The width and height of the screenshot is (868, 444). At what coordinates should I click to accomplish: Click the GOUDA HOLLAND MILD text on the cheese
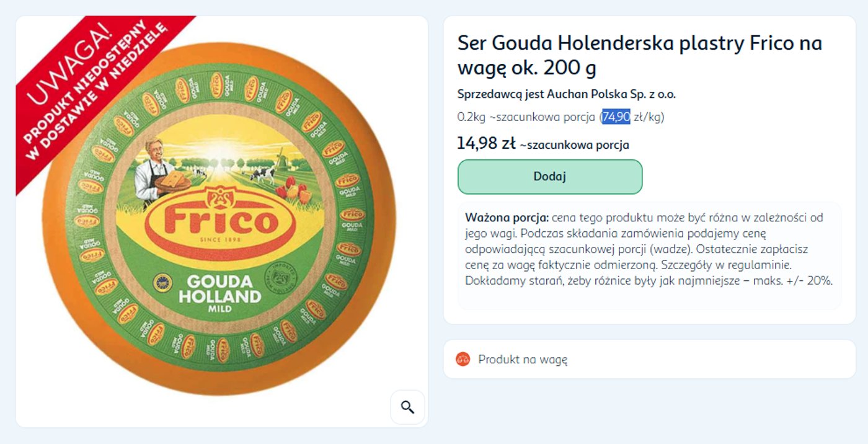[220, 291]
